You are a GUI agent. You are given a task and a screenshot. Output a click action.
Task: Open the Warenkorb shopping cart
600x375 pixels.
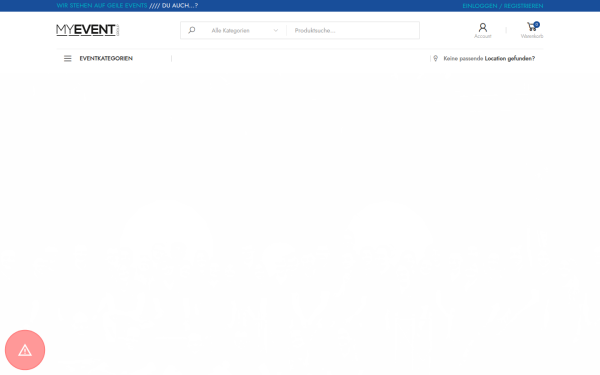tap(532, 30)
